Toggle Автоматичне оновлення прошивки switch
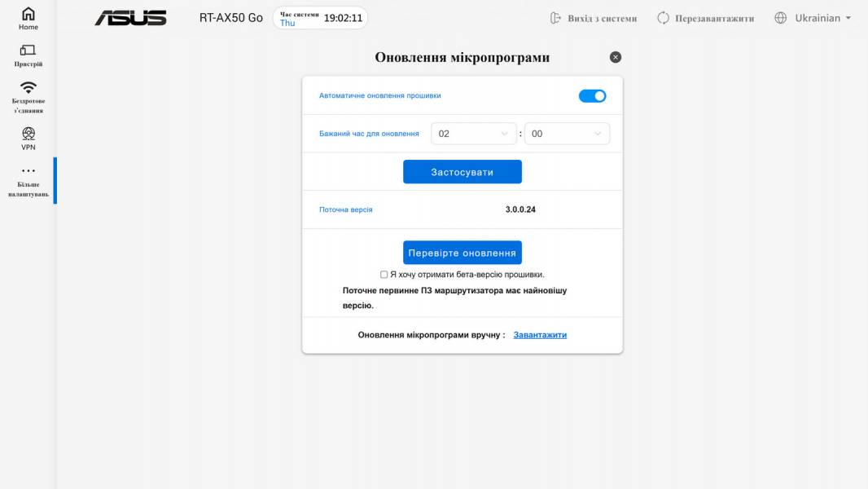 (592, 96)
